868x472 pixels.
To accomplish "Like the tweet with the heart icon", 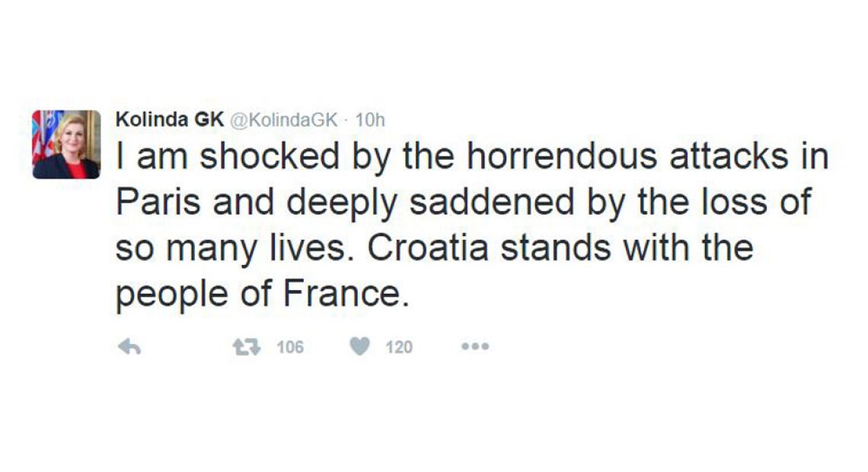I will [359, 347].
